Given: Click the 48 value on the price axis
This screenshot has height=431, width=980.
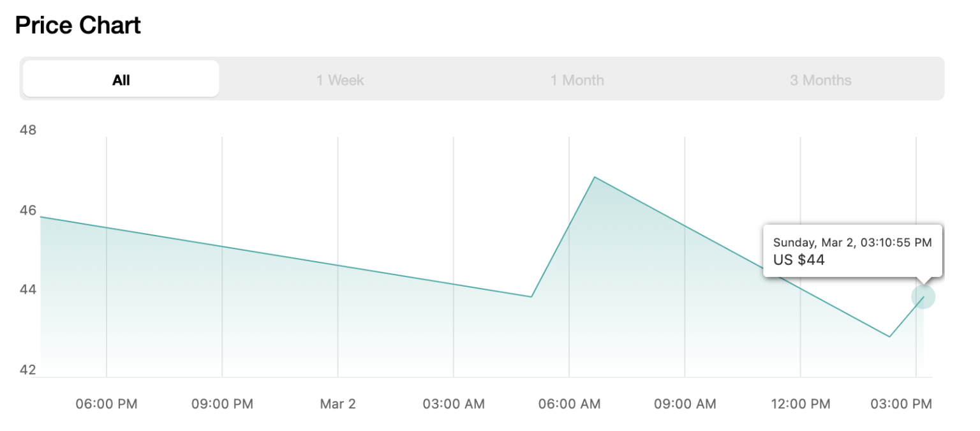Looking at the screenshot, I should [29, 130].
